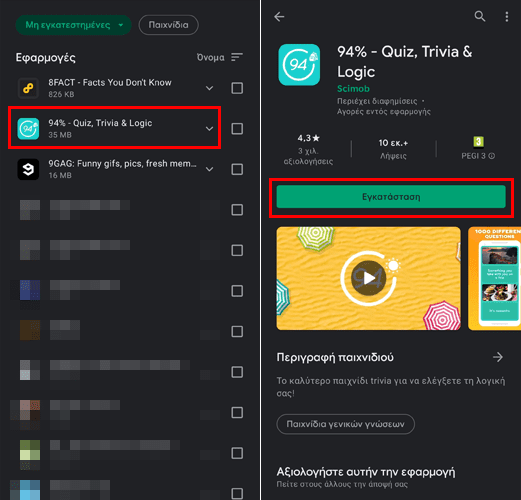Screen dimensions: 521x500
Task: Open the Scimob developer link
Action: pos(353,89)
